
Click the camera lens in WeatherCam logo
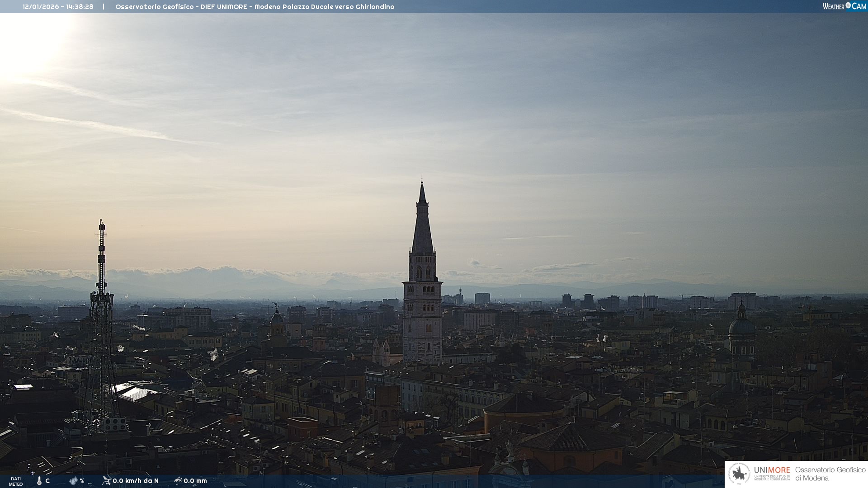coord(848,5)
